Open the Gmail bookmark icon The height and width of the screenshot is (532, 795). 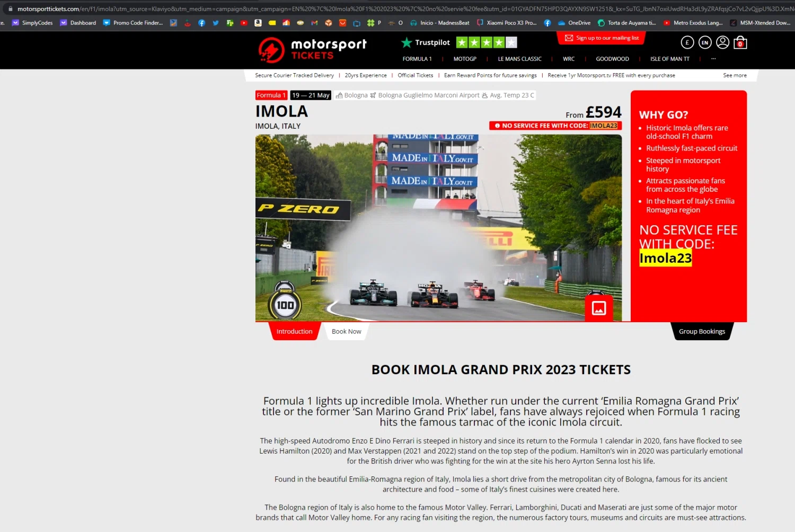[314, 23]
